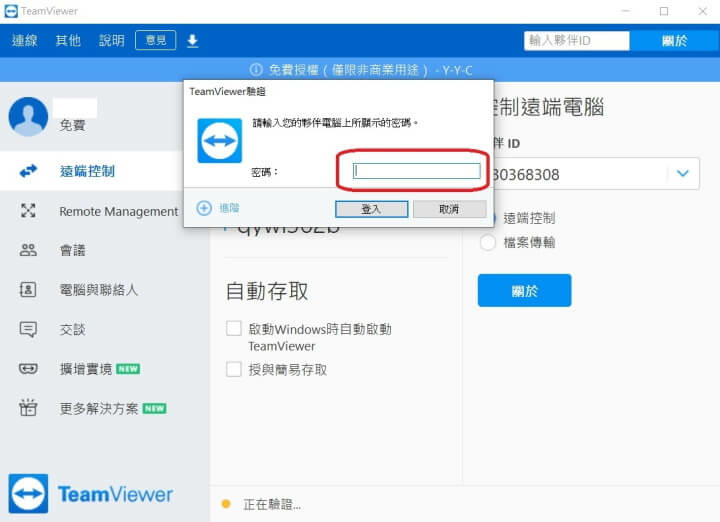Image resolution: width=720 pixels, height=522 pixels.
Task: Click the 正在驗證... status text
Action: tap(272, 505)
